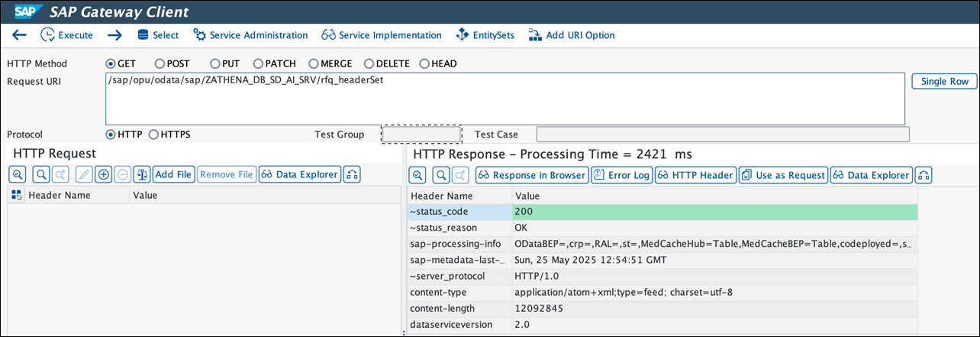This screenshot has width=980, height=337.
Task: Click Add URI Option
Action: (x=572, y=35)
